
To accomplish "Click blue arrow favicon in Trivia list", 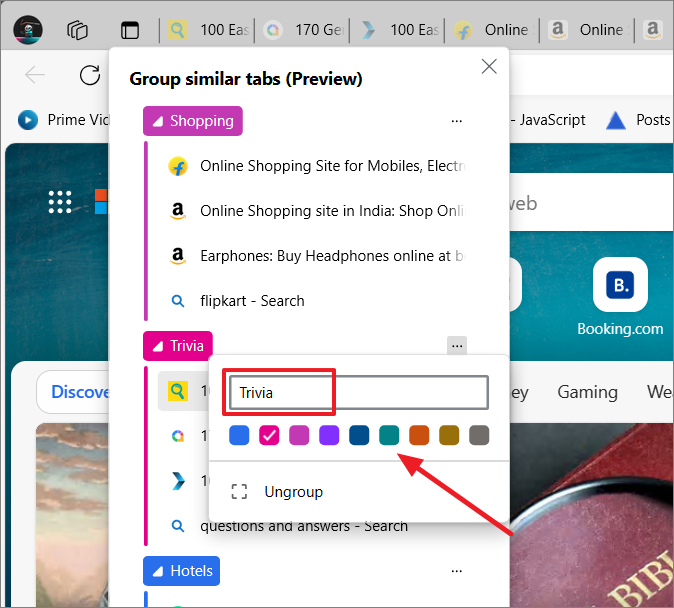I will coord(178,481).
